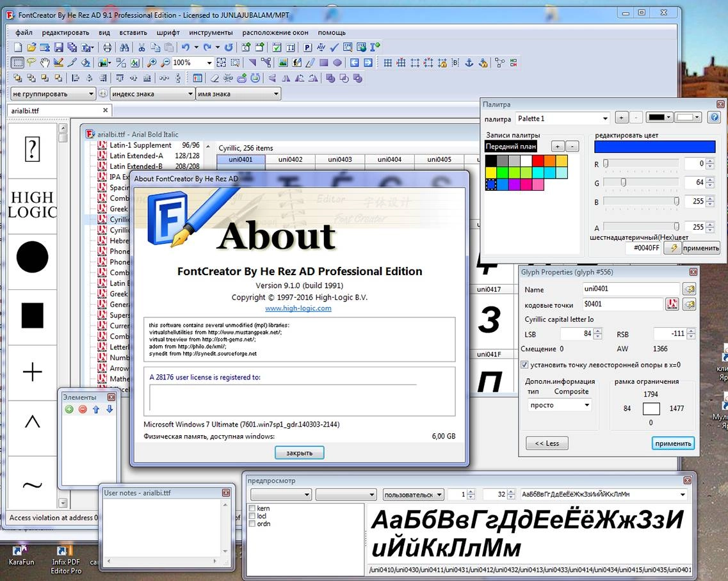
Task: Select the Hand pan tool
Action: [x=45, y=63]
